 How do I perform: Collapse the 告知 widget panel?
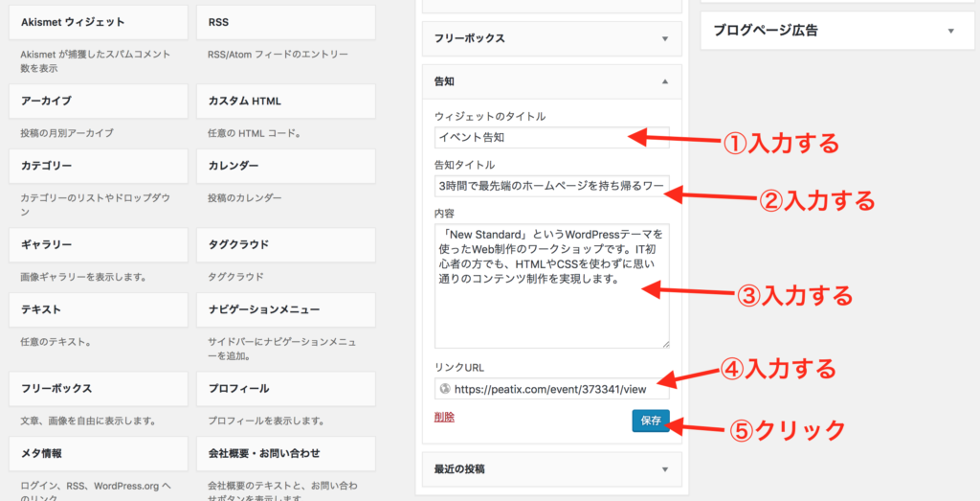pos(665,82)
